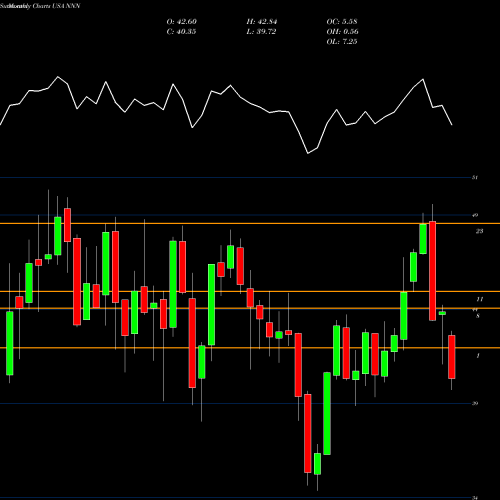The width and height of the screenshot is (500, 500).
Task: Select the open value 'O: 42.60'
Action: (x=182, y=22)
